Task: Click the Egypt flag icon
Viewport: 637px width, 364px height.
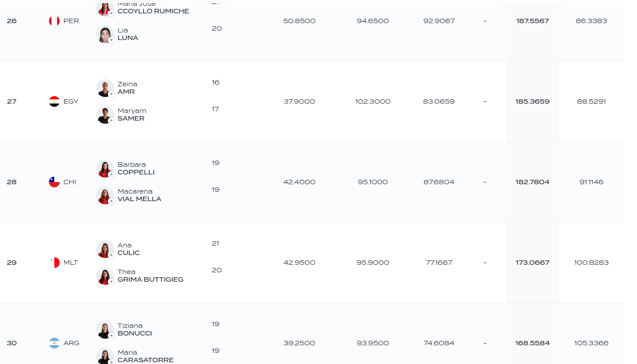Action: pyautogui.click(x=54, y=101)
